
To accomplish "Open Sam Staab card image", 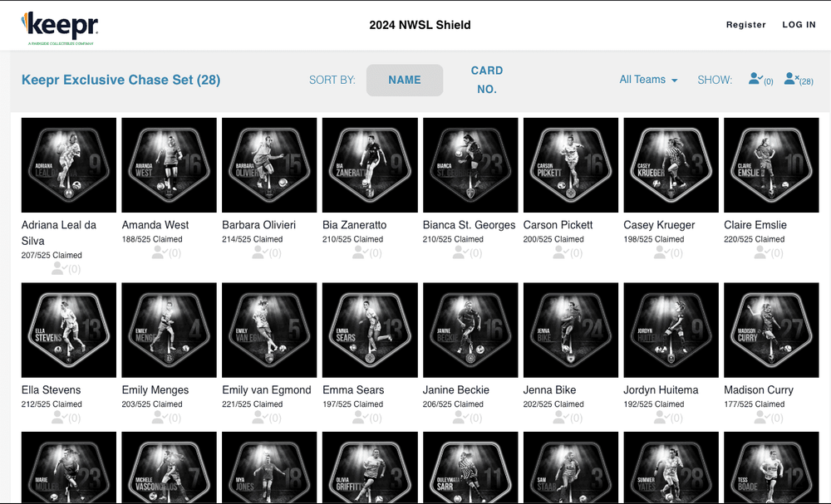I will 571,467.
